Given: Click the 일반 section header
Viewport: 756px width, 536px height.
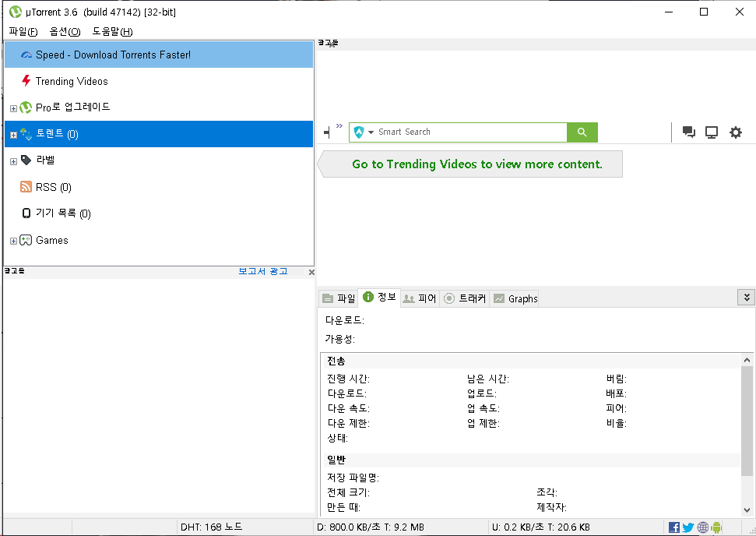Looking at the screenshot, I should 336,460.
